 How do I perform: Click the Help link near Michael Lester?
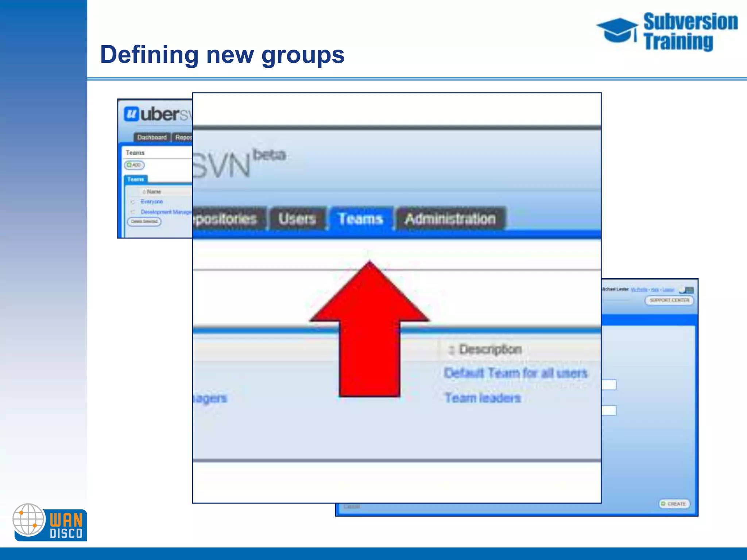pos(655,289)
